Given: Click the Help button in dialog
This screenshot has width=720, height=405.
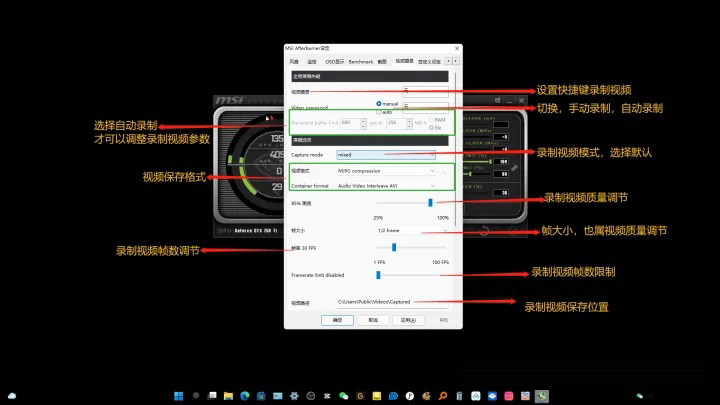Looking at the screenshot, I should 444,320.
